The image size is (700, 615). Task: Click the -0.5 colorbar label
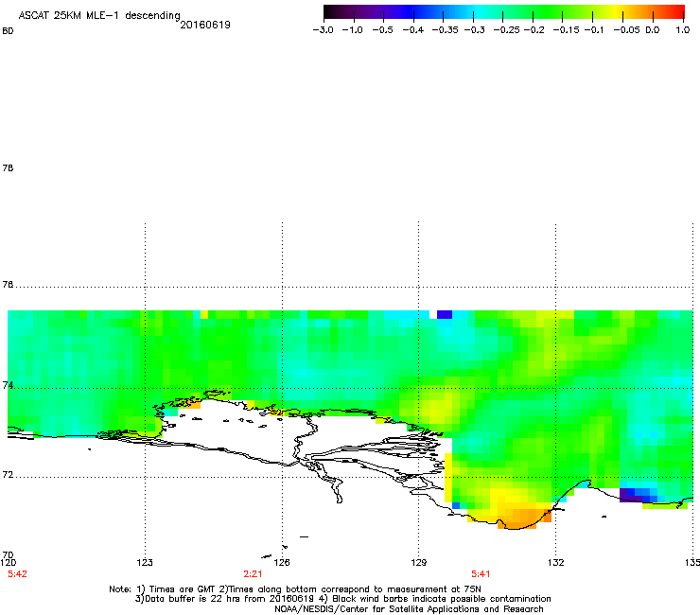tap(382, 30)
